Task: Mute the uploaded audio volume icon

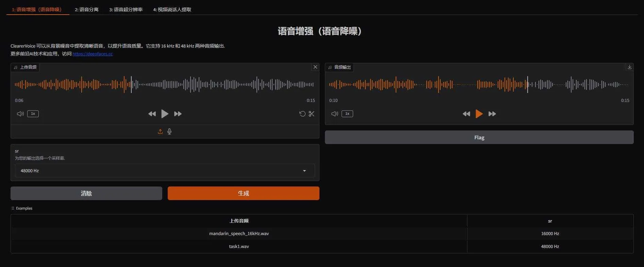Action: (20, 114)
